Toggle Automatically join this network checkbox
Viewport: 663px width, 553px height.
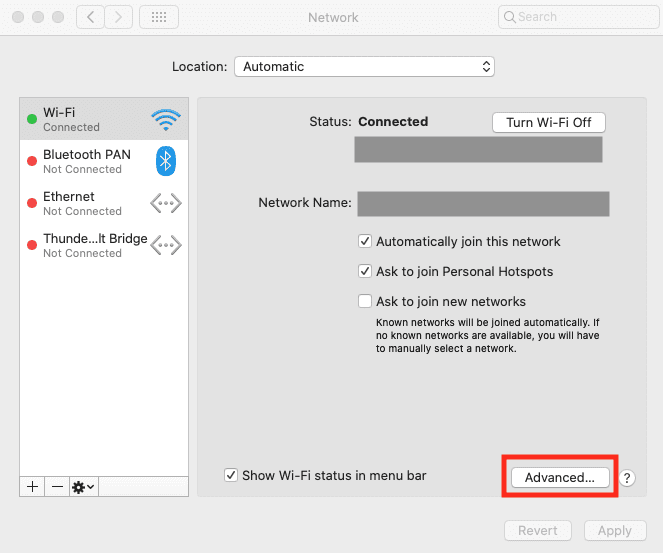tap(365, 241)
